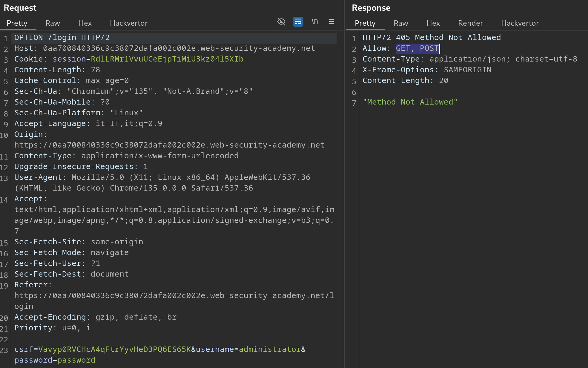The image size is (588, 368).
Task: Switch to response Raw tab
Action: 401,23
